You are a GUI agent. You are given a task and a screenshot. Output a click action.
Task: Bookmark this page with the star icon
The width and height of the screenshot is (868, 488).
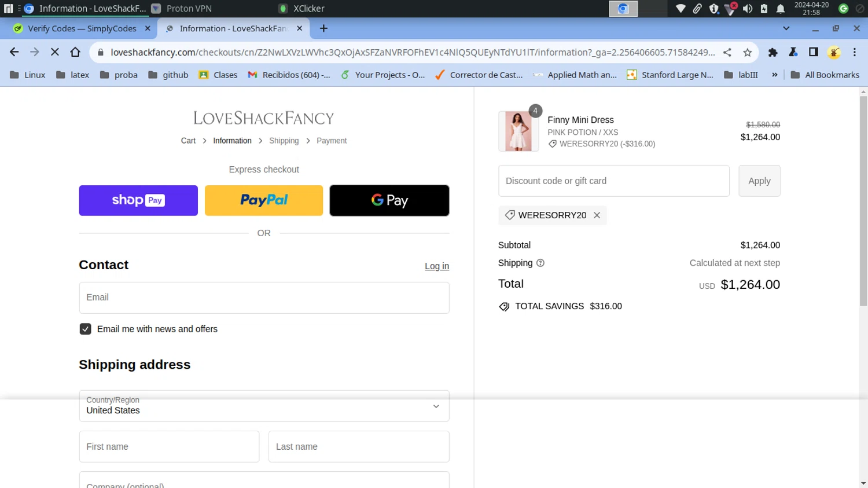point(748,52)
